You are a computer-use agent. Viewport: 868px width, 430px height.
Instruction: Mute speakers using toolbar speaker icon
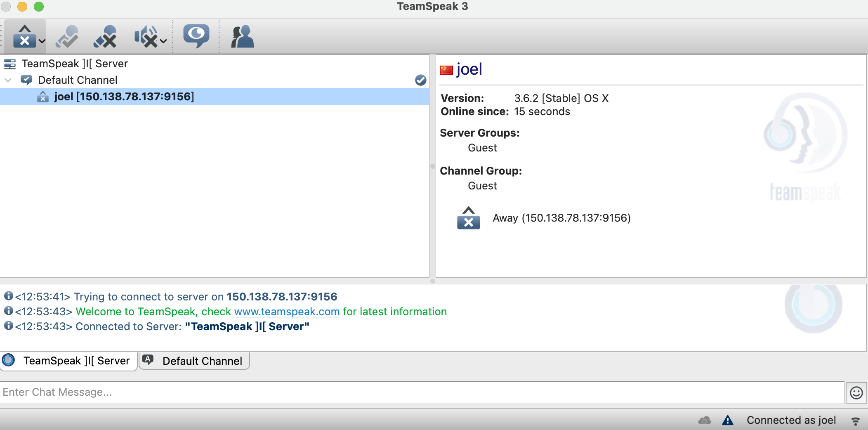point(146,36)
